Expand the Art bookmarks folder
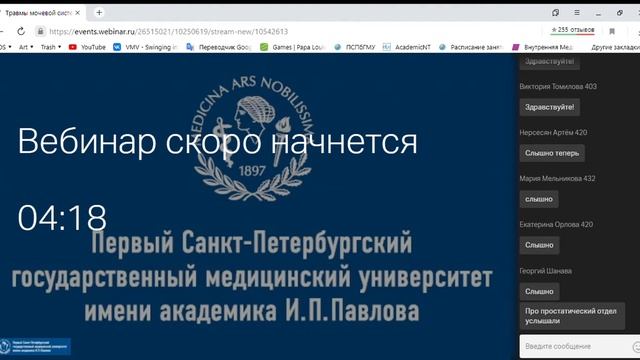 click(26, 47)
